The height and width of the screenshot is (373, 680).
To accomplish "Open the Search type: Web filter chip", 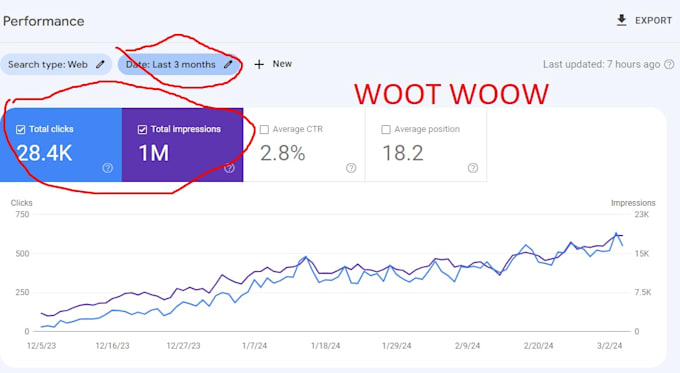I will click(x=56, y=64).
